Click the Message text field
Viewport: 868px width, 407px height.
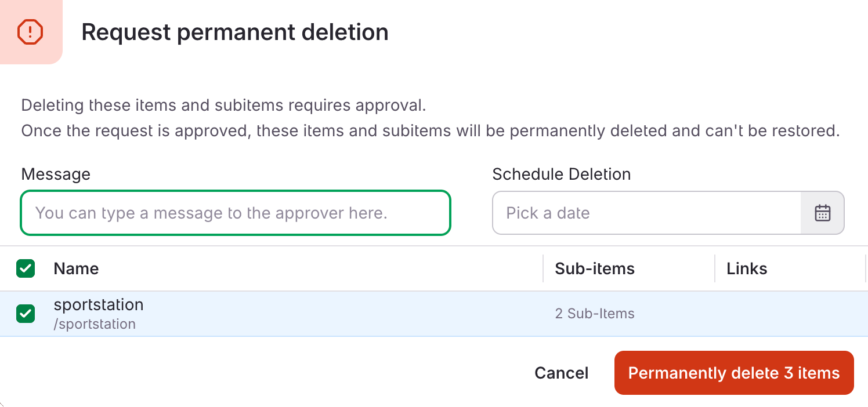click(236, 213)
